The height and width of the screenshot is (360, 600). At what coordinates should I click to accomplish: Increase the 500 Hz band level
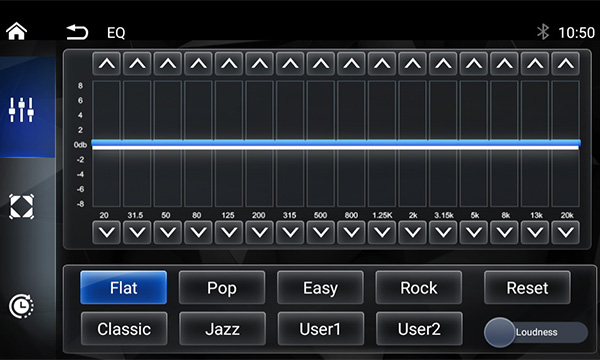coord(321,64)
